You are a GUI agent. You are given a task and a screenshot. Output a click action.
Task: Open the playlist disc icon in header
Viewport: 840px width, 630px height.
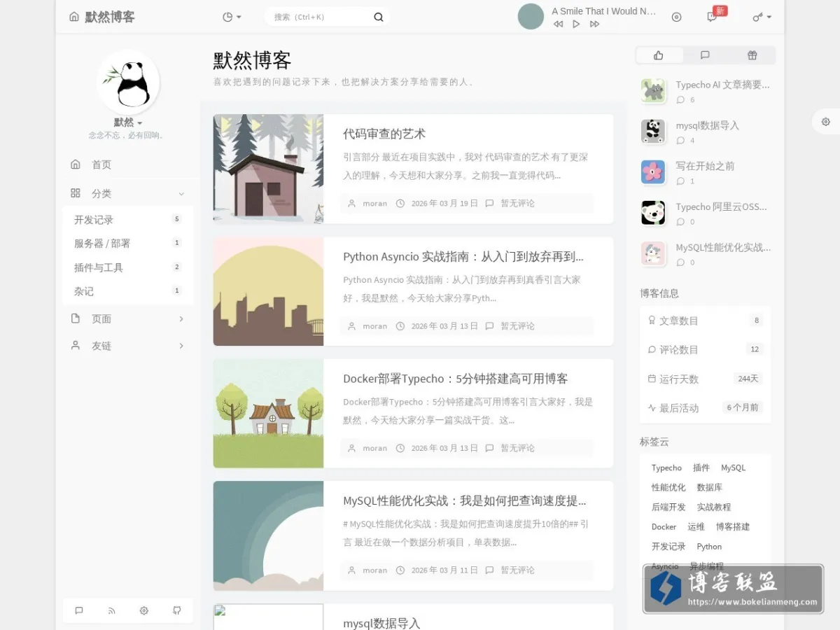(676, 17)
